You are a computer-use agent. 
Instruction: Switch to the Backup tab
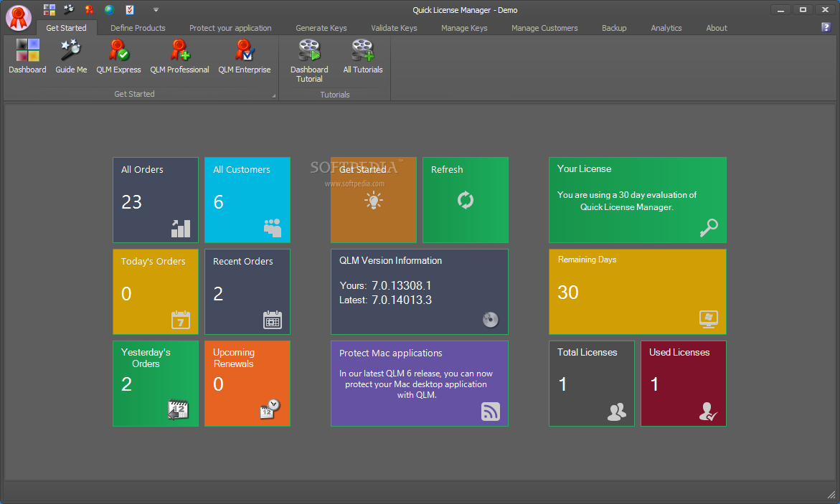click(x=614, y=28)
